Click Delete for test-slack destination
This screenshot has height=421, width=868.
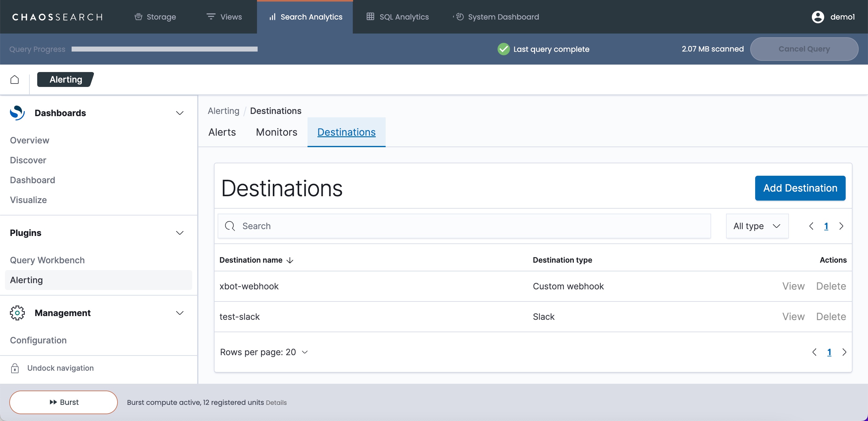pos(830,317)
